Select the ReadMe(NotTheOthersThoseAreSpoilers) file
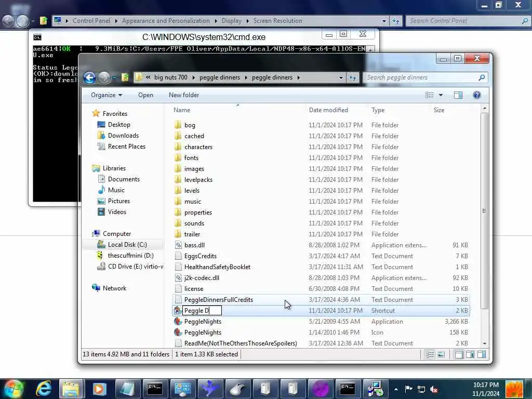This screenshot has height=399, width=532. click(x=241, y=343)
